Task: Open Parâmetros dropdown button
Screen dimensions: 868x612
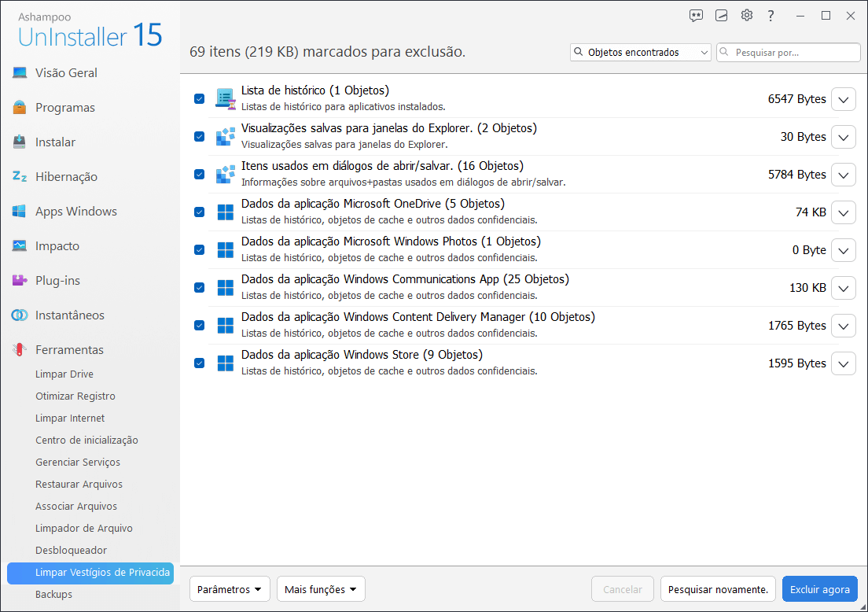Action: point(230,589)
